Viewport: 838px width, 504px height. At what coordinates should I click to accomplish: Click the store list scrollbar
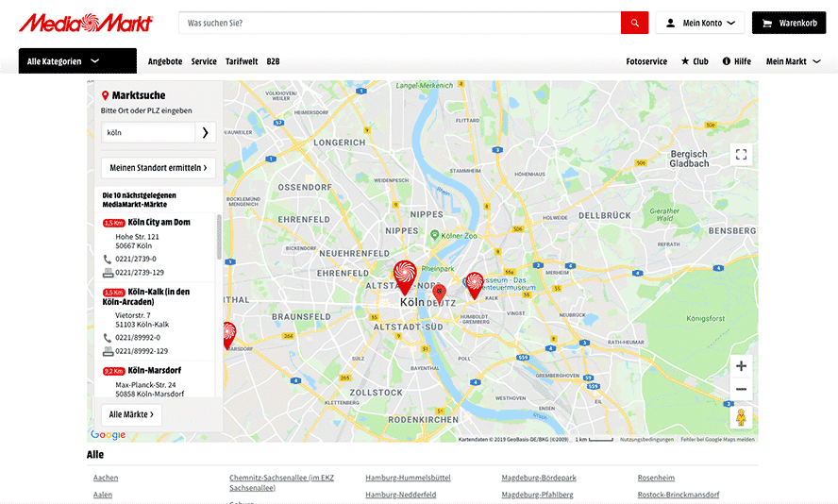coord(219,237)
